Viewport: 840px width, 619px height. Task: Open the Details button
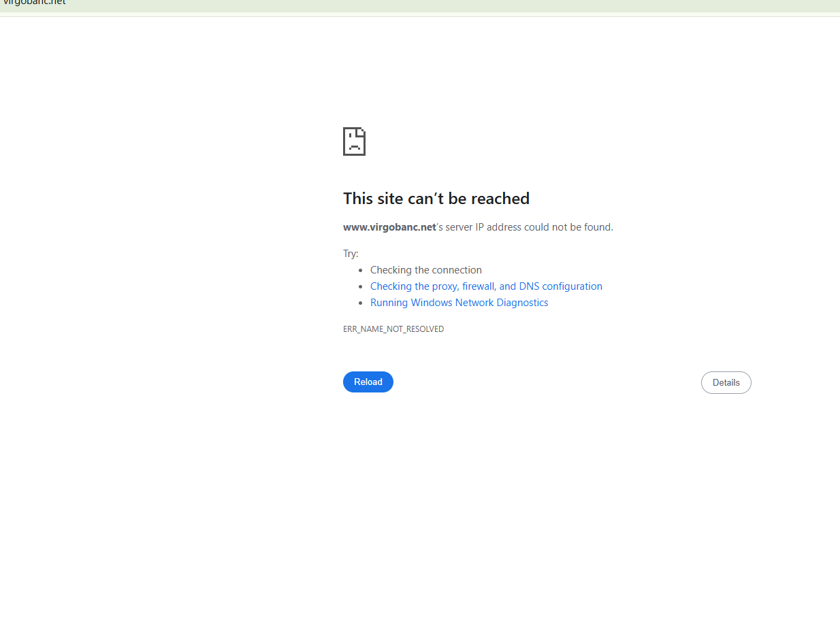click(x=726, y=382)
